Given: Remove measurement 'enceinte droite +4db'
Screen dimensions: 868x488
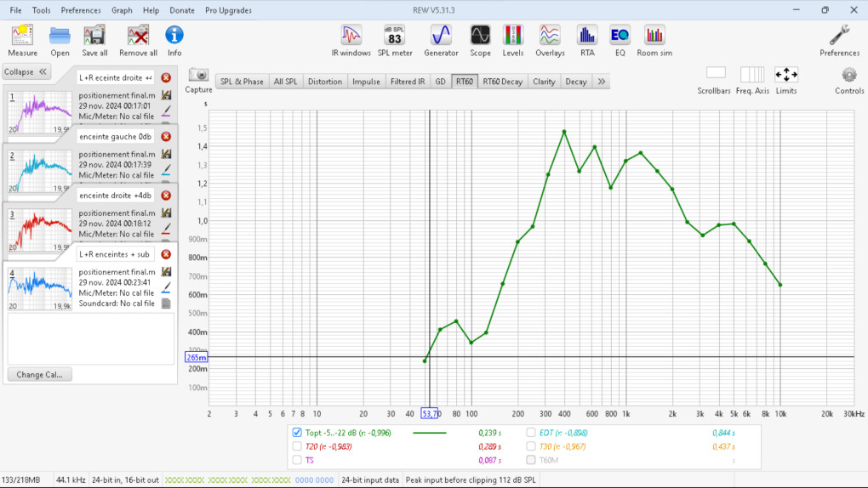Looking at the screenshot, I should click(166, 196).
